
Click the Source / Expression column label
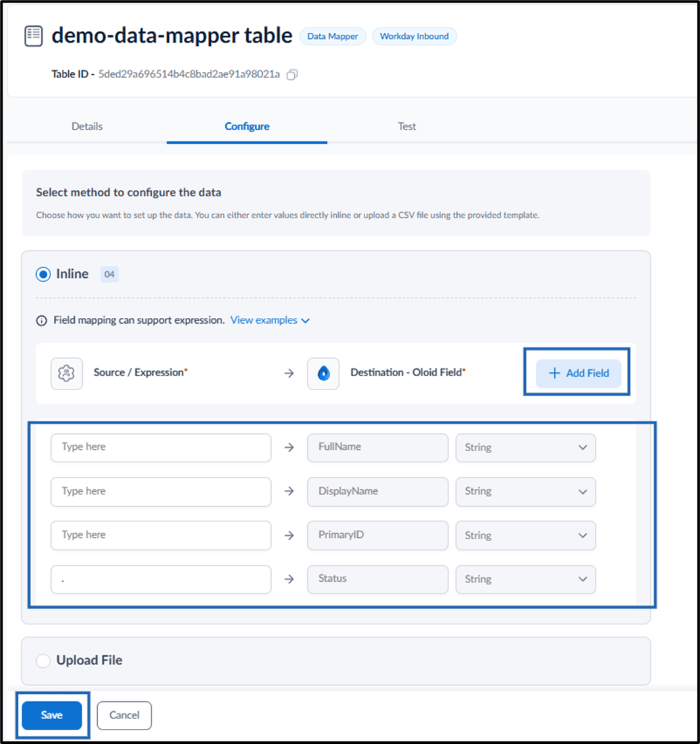coord(141,372)
